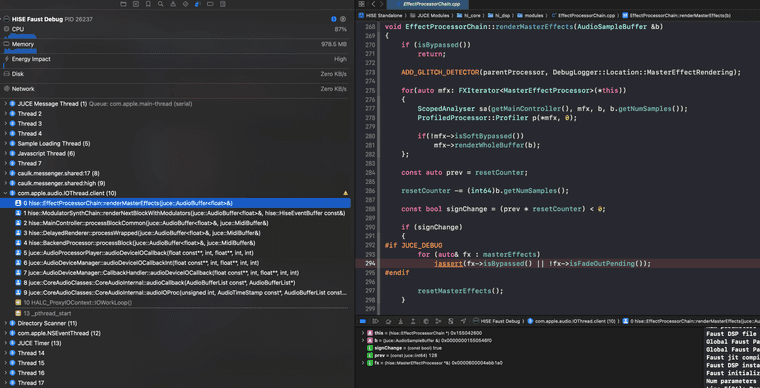Go back with the editor back arrow
The height and width of the screenshot is (388, 760).
click(x=373, y=4)
